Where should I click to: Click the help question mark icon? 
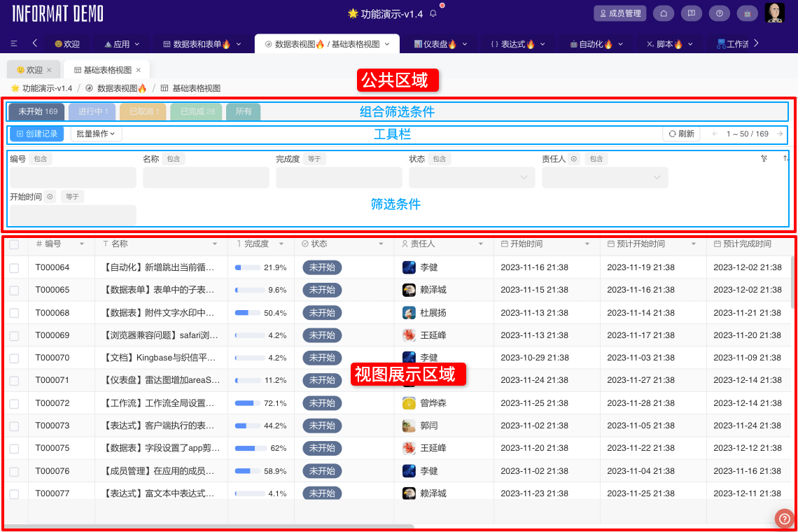click(x=720, y=13)
